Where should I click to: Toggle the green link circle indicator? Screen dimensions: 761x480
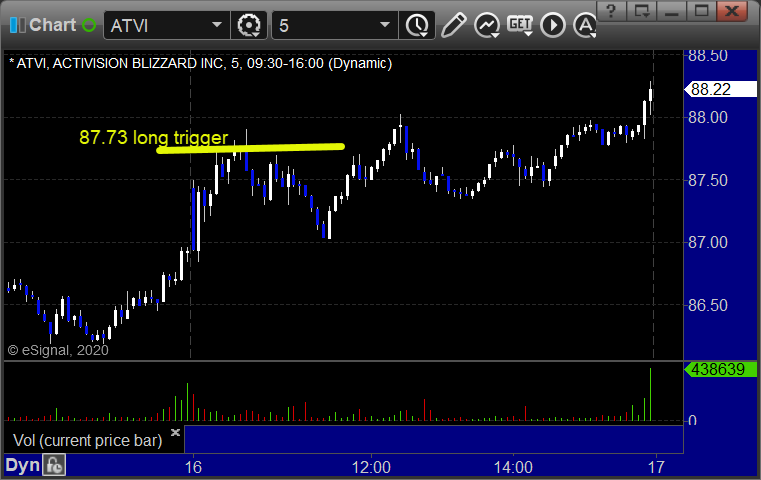(x=89, y=25)
